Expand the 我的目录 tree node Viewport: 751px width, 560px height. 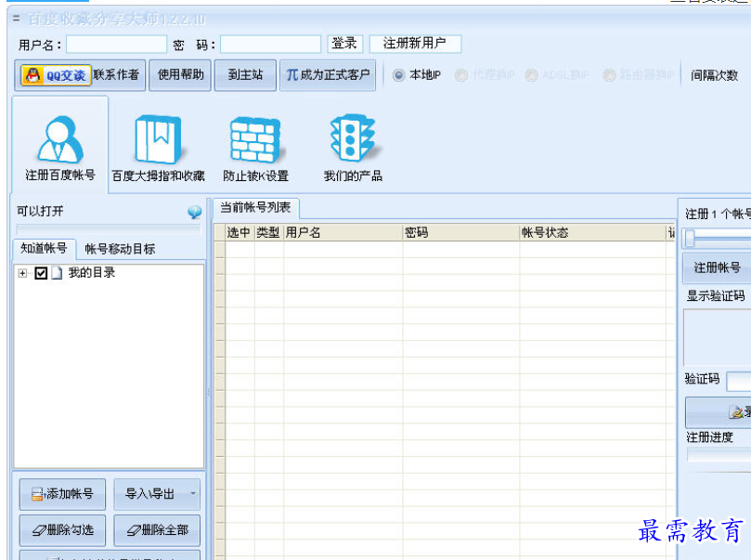pos(22,273)
